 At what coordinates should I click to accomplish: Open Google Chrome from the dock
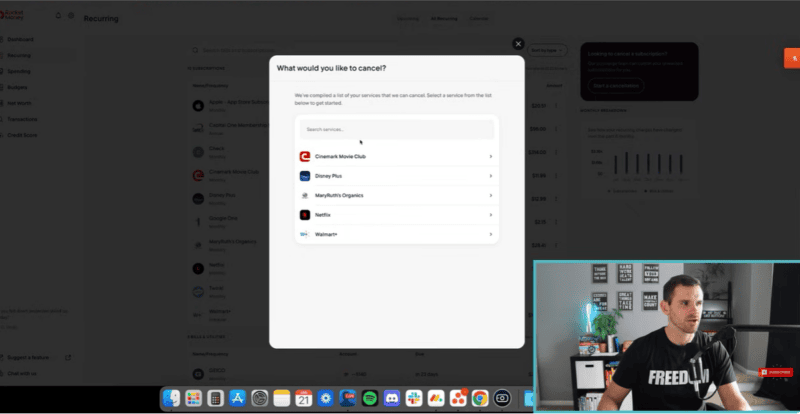tap(480, 398)
